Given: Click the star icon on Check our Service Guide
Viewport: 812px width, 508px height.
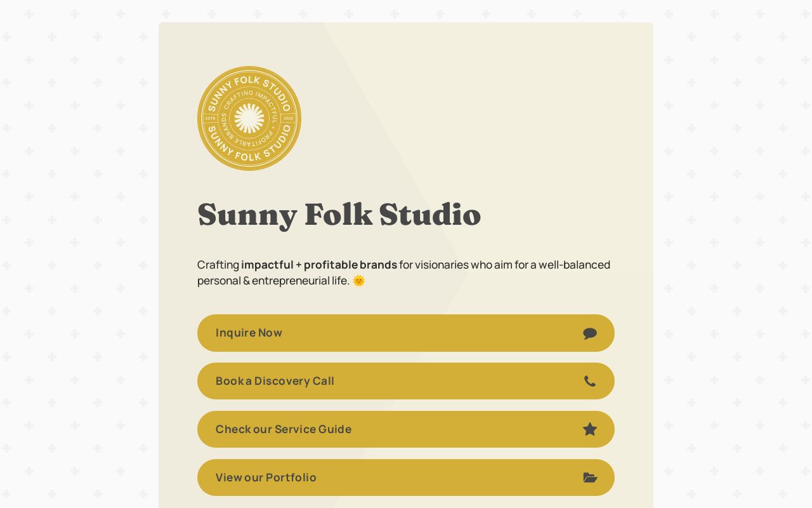Looking at the screenshot, I should click(590, 429).
